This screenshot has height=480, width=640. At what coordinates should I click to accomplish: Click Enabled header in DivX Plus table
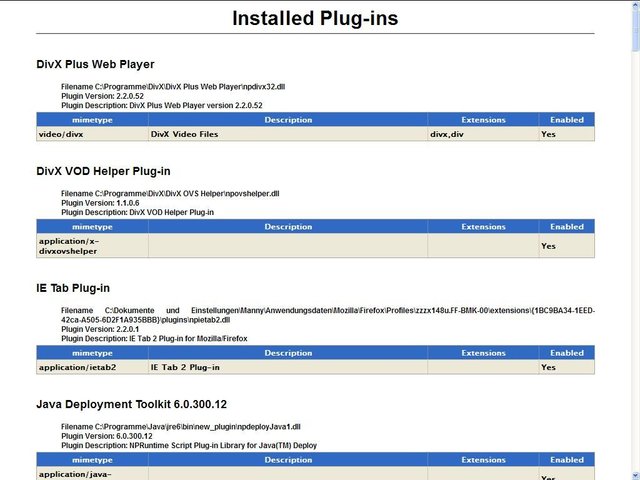(x=567, y=120)
